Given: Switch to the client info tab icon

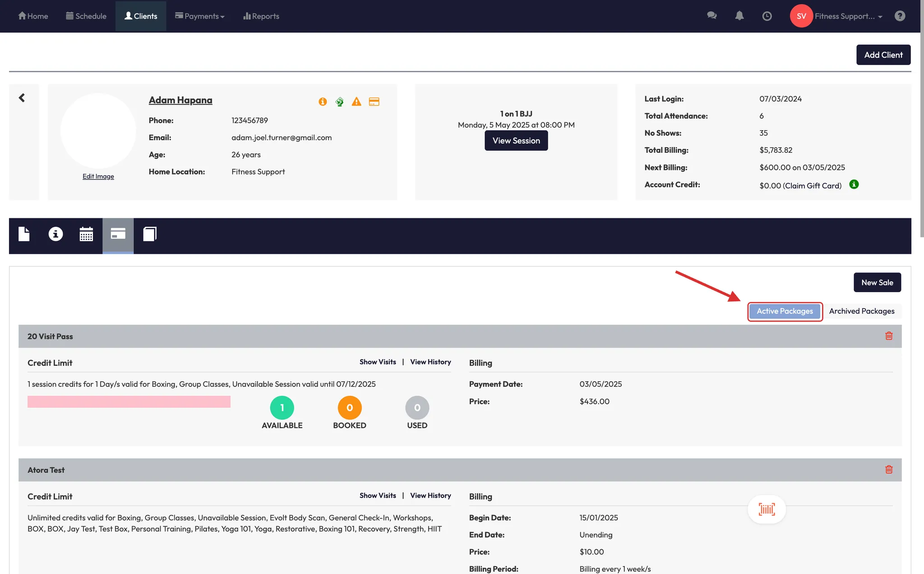Looking at the screenshot, I should pyautogui.click(x=55, y=234).
